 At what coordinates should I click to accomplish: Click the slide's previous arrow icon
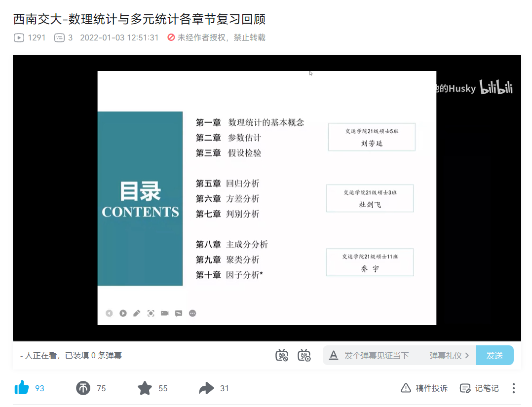coord(109,313)
